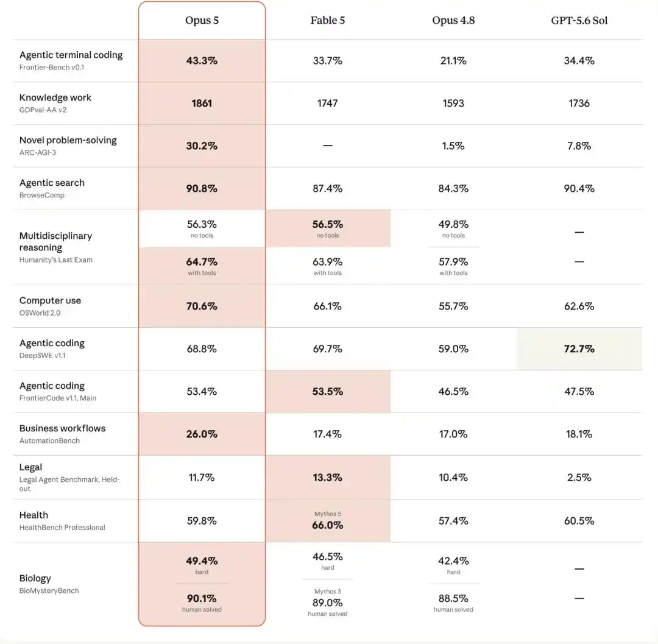Image resolution: width=658 pixels, height=644 pixels.
Task: Click the Biology BioMysteryBench row label
Action: (x=49, y=584)
